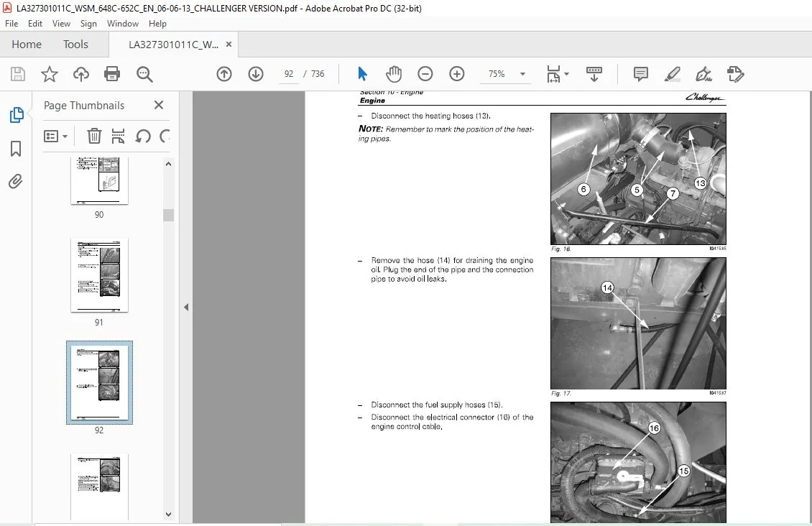Click the 'Page Thumbnails' panel title
Viewport: 812px width, 526px height.
(84, 106)
